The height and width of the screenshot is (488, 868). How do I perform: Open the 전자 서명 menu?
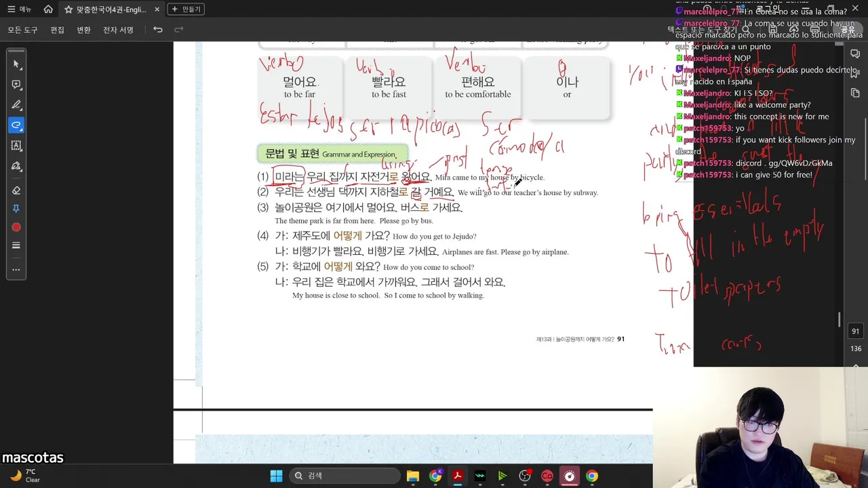(x=118, y=30)
